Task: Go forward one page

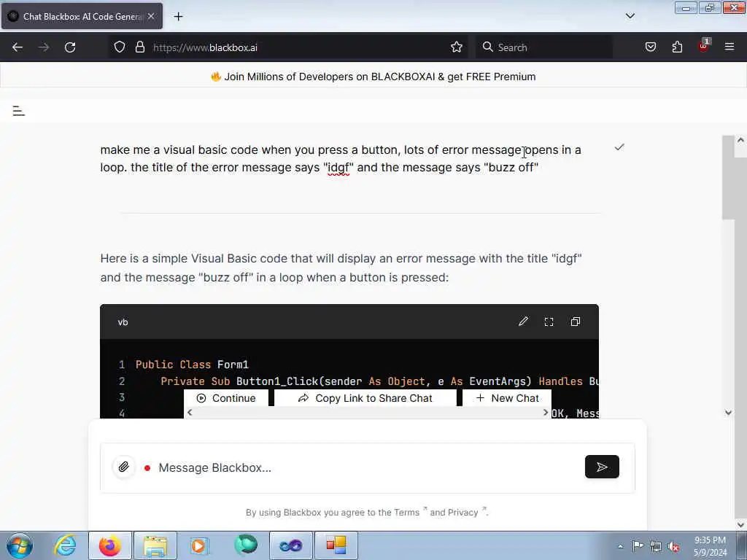Action: tap(43, 47)
